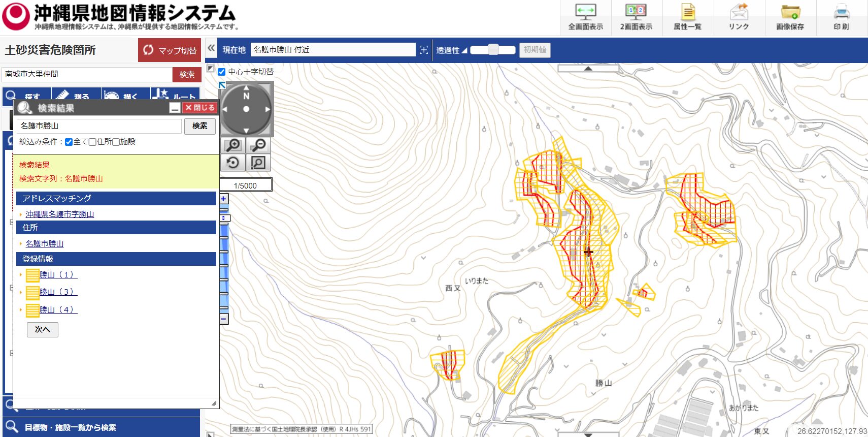Screen dimensions: 868x437
Task: Collapse the left side panel with double chevron
Action: pyautogui.click(x=211, y=49)
